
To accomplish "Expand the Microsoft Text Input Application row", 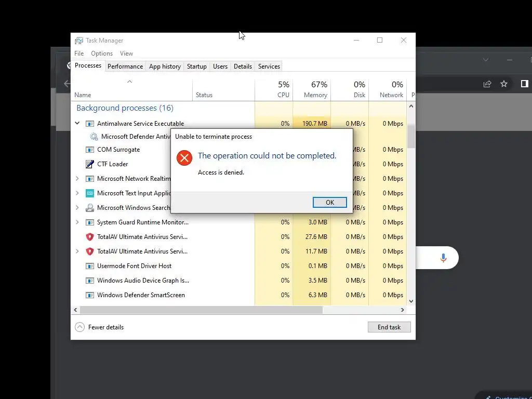I will pyautogui.click(x=77, y=193).
